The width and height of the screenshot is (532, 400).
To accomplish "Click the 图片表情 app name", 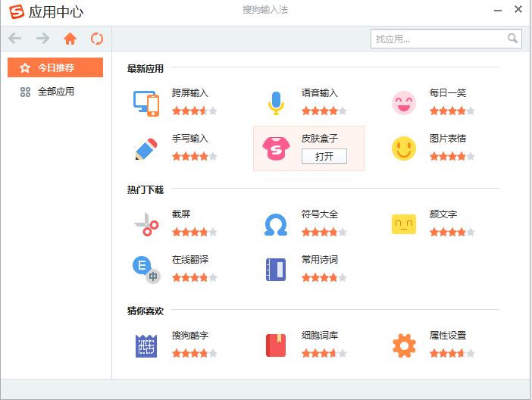I will click(x=448, y=138).
